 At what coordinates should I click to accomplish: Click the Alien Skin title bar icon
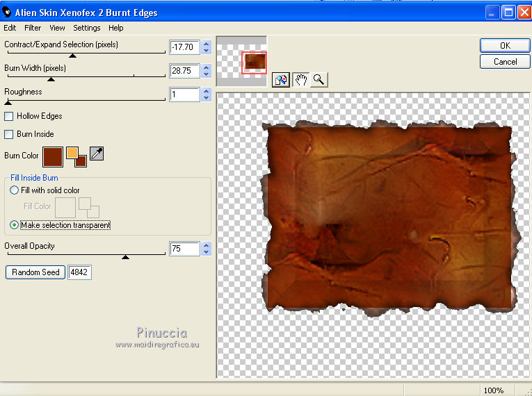(7, 13)
